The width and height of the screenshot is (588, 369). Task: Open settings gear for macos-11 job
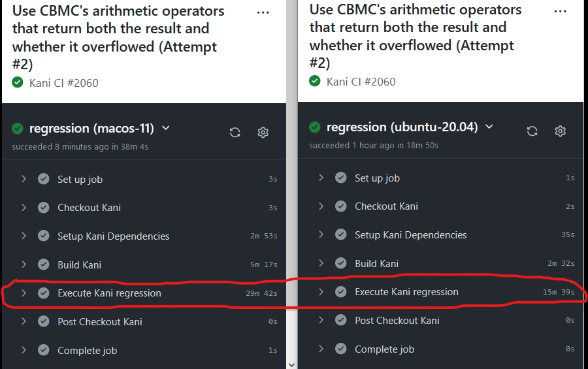coord(263,133)
